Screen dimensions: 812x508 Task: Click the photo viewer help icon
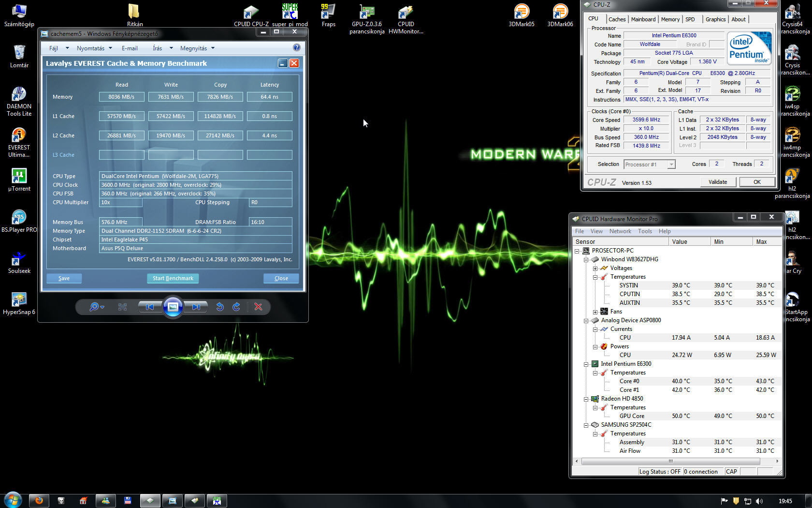297,47
